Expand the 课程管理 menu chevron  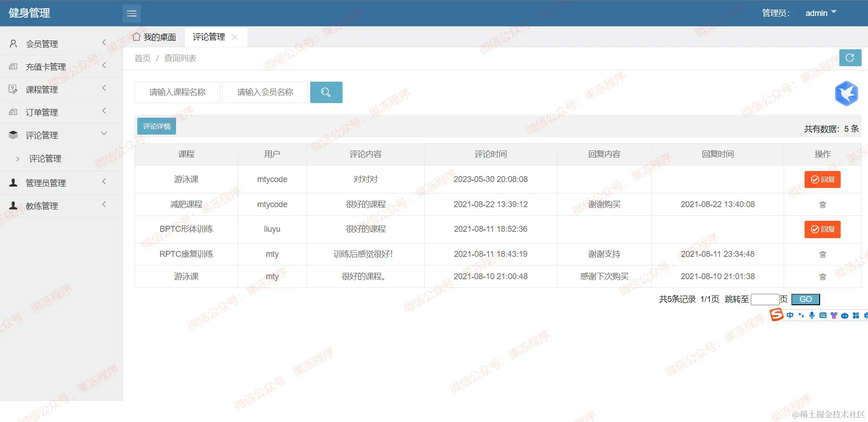pos(104,88)
